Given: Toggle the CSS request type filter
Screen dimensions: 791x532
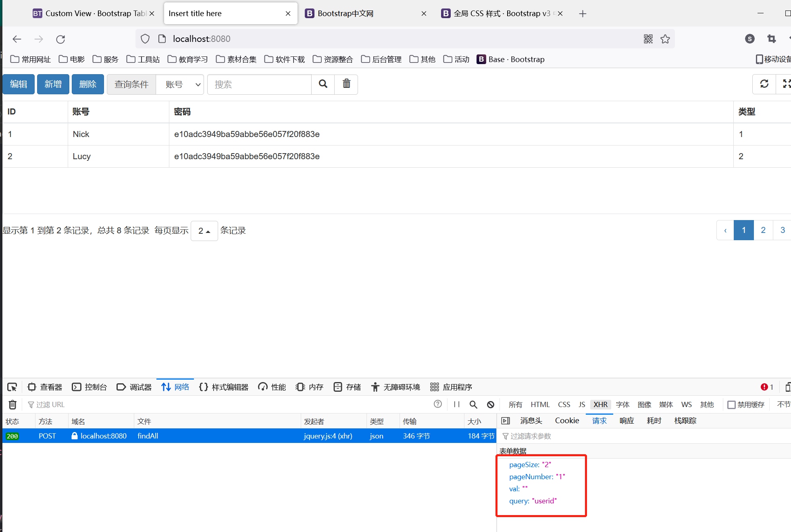Looking at the screenshot, I should 564,404.
